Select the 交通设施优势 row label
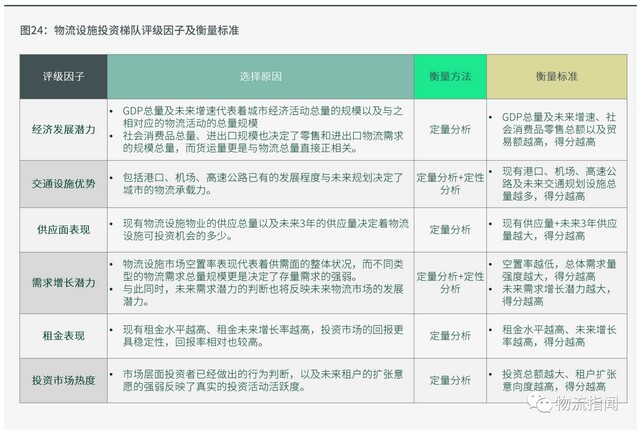 pos(63,183)
